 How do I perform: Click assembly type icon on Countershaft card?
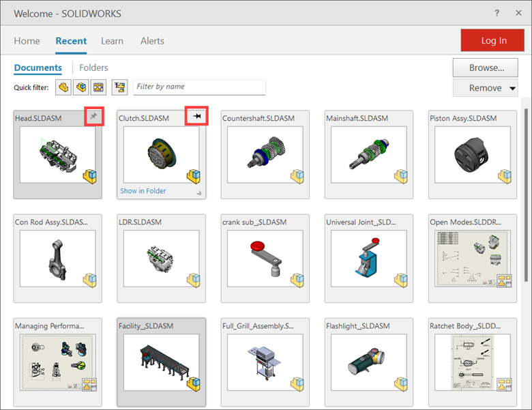297,177
